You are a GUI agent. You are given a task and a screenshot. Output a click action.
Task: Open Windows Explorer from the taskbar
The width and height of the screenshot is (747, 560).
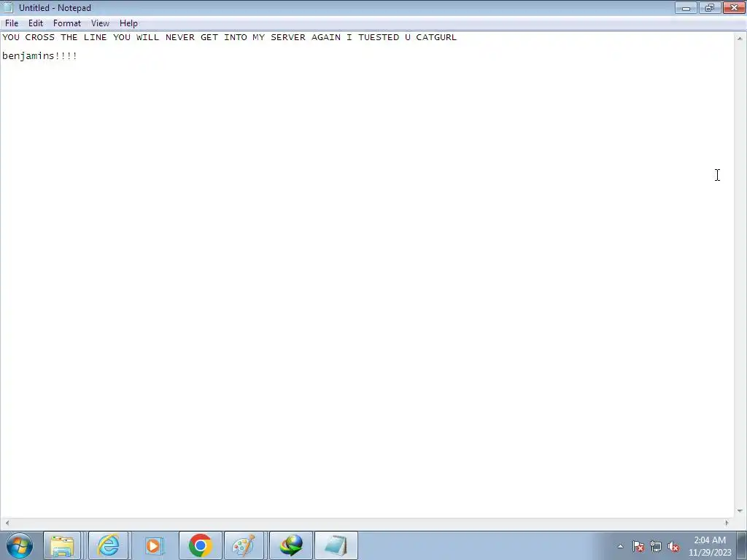coord(62,545)
